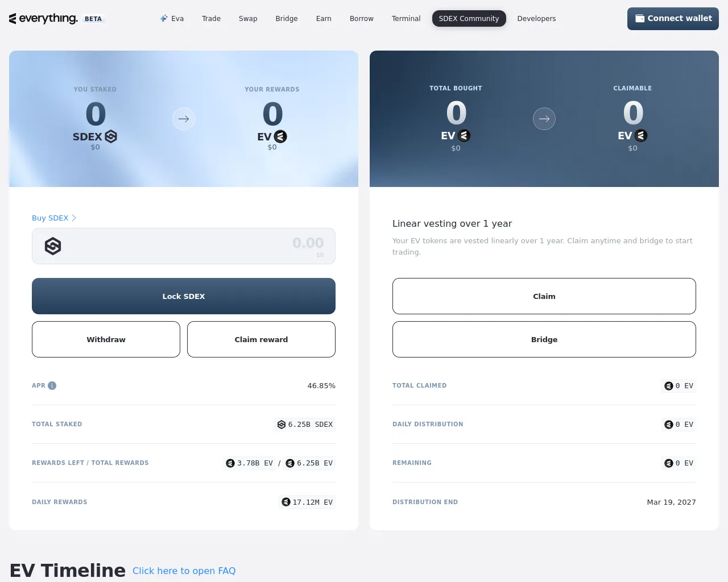
Task: Click the YOUR REWARDS label
Action: coord(272,89)
